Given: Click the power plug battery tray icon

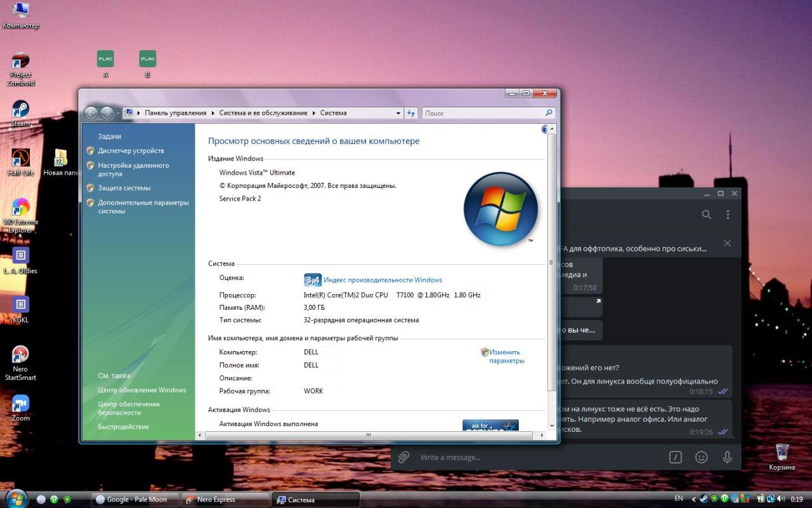Looking at the screenshot, I should 761,498.
